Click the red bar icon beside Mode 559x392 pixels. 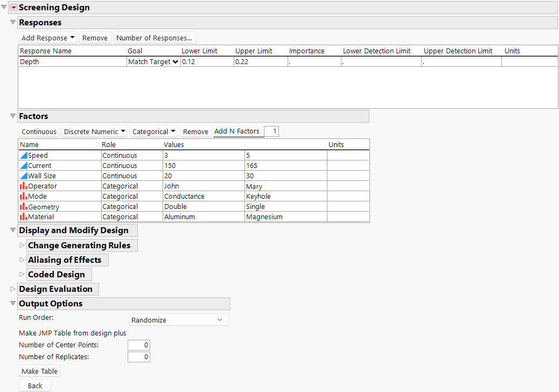point(24,196)
